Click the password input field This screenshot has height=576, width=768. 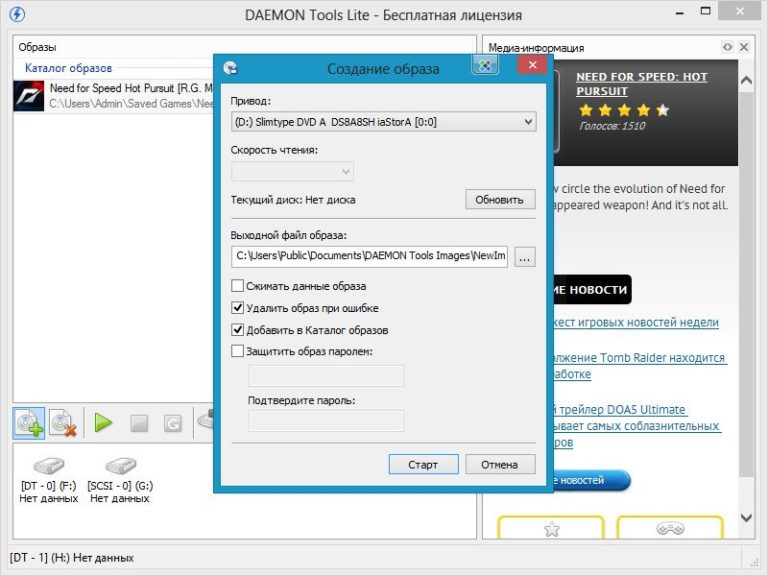[x=326, y=376]
